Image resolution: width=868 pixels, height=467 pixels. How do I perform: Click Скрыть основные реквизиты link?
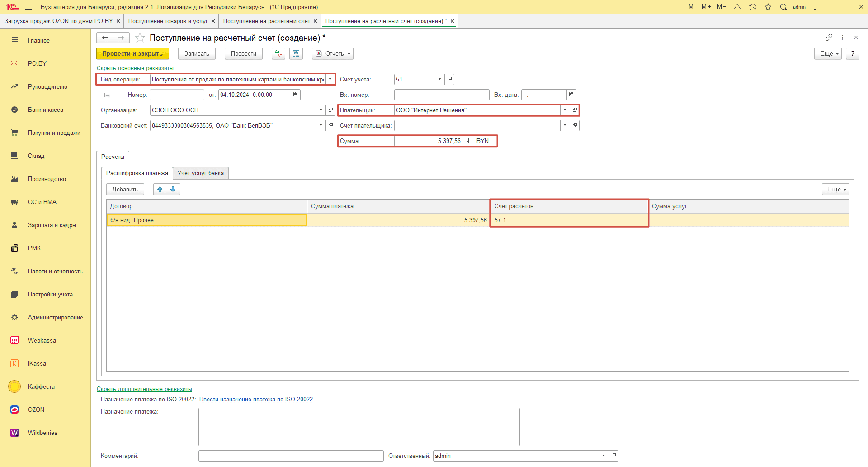135,68
